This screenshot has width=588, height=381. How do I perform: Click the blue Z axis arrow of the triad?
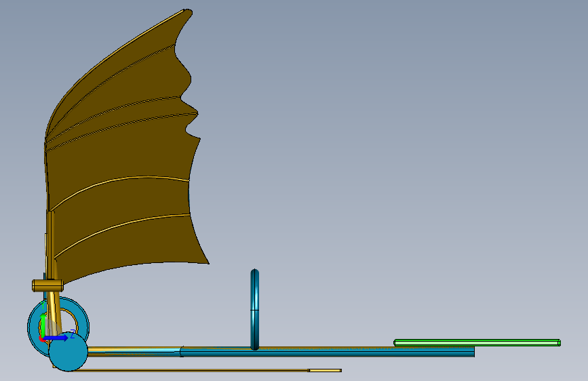coord(56,338)
